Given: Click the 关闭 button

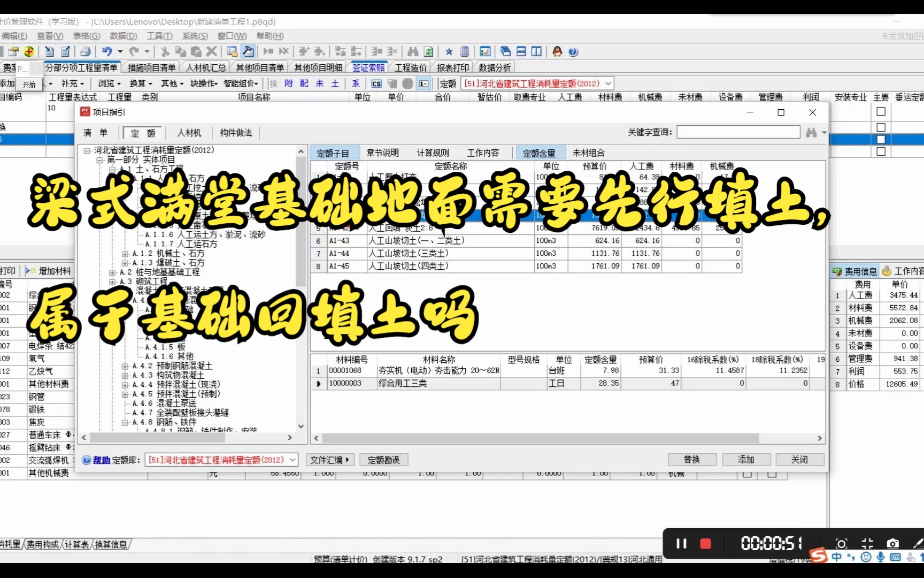Looking at the screenshot, I should (x=800, y=460).
